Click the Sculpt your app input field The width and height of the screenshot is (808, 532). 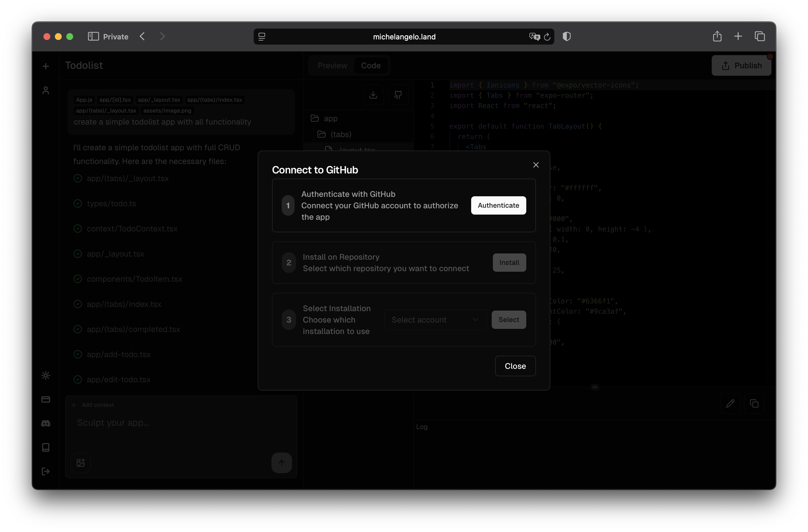(x=181, y=423)
